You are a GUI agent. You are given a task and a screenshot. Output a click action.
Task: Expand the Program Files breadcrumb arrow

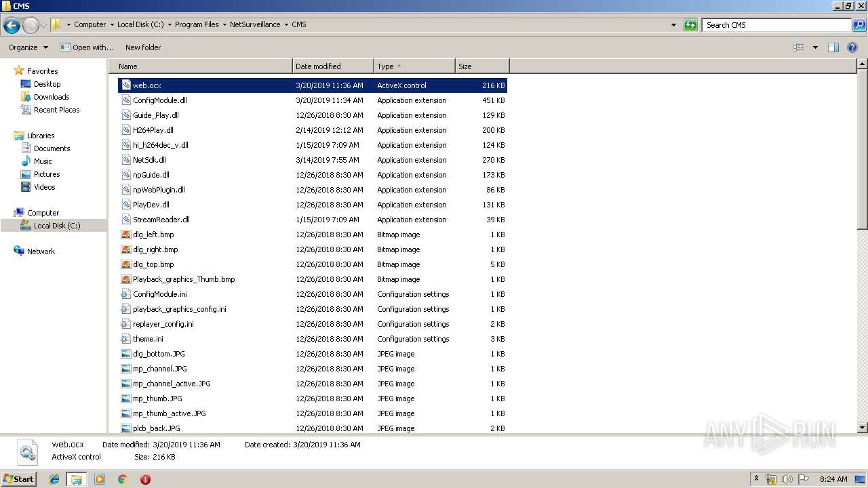click(224, 24)
